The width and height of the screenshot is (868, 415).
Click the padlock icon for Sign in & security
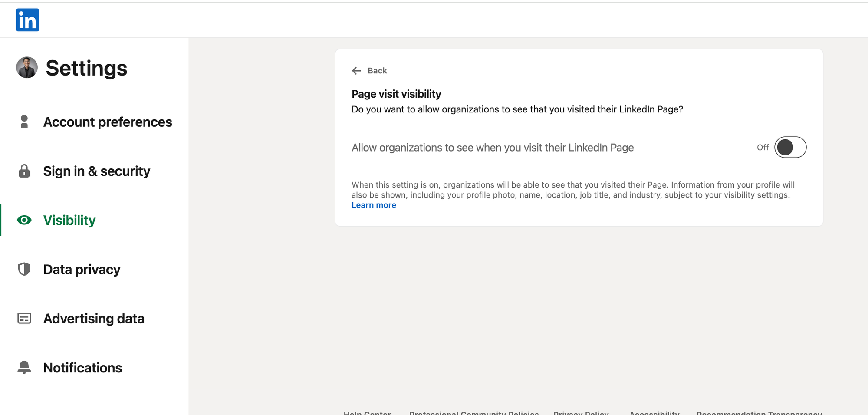(x=24, y=171)
